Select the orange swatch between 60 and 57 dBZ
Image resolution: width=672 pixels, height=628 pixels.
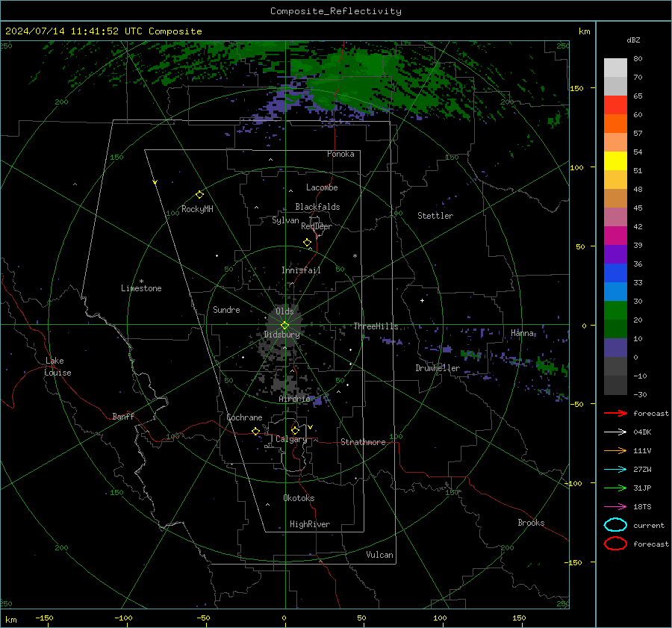tap(615, 124)
